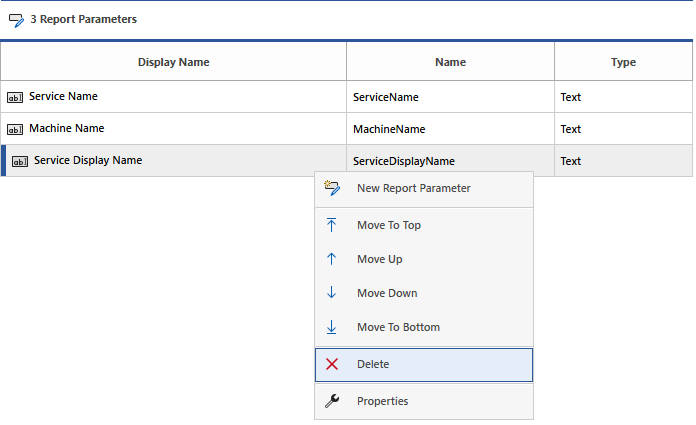Click the New Report Parameter icon
The height and width of the screenshot is (425, 696).
tap(332, 188)
